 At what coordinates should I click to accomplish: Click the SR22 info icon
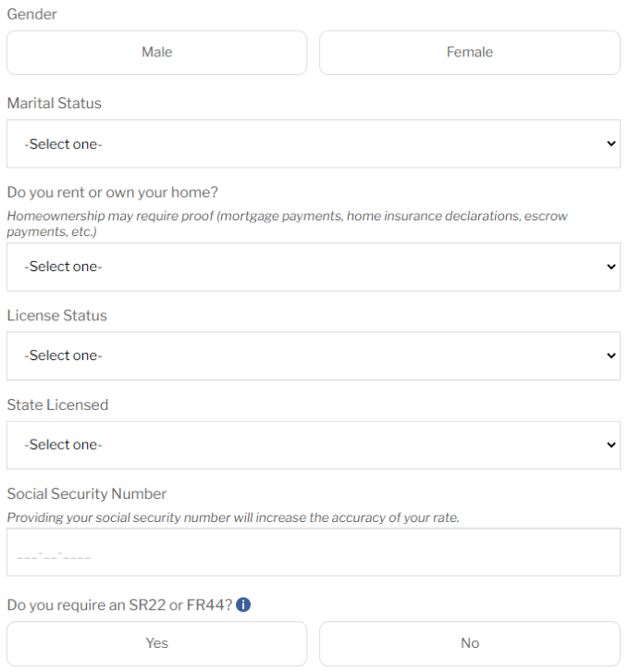coord(243,604)
